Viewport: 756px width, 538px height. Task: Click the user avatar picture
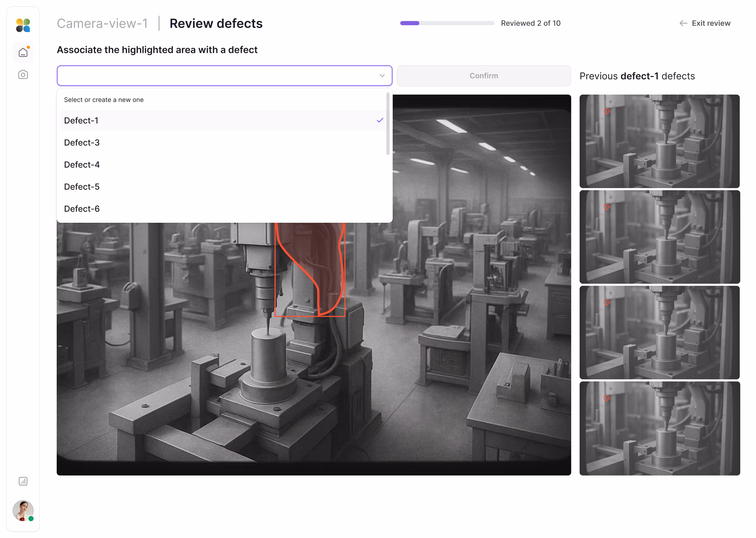tap(23, 510)
